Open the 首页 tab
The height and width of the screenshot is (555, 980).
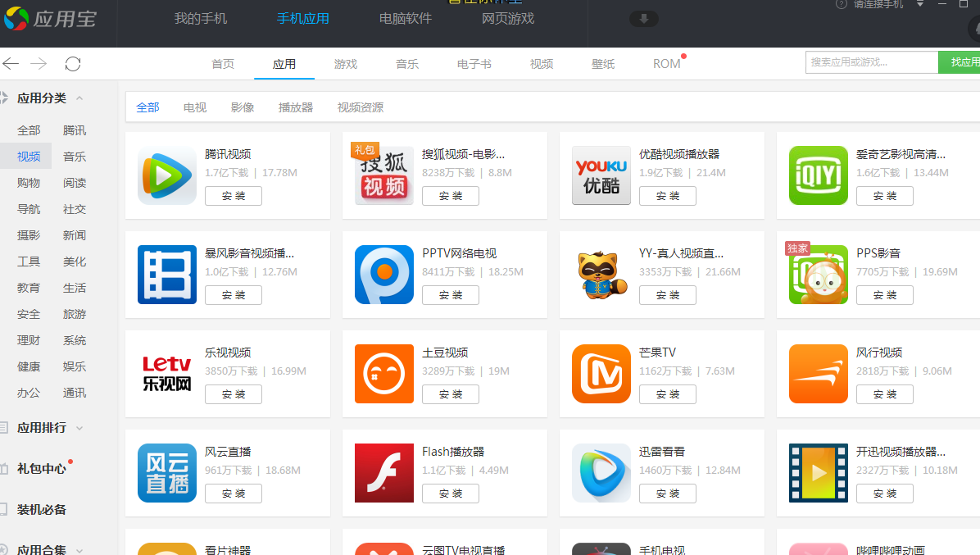pos(223,64)
